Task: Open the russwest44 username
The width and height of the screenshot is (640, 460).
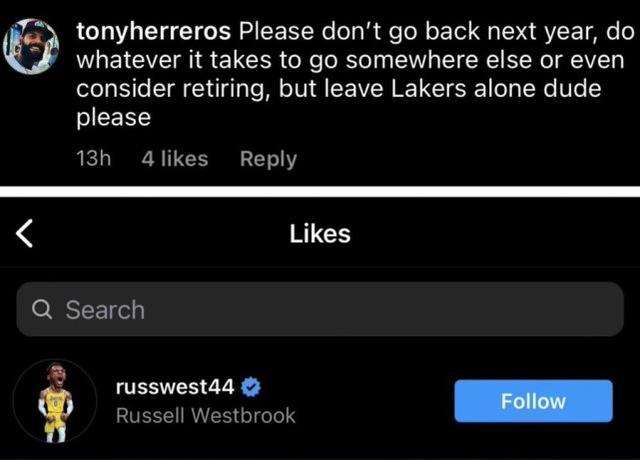Action: pos(175,387)
